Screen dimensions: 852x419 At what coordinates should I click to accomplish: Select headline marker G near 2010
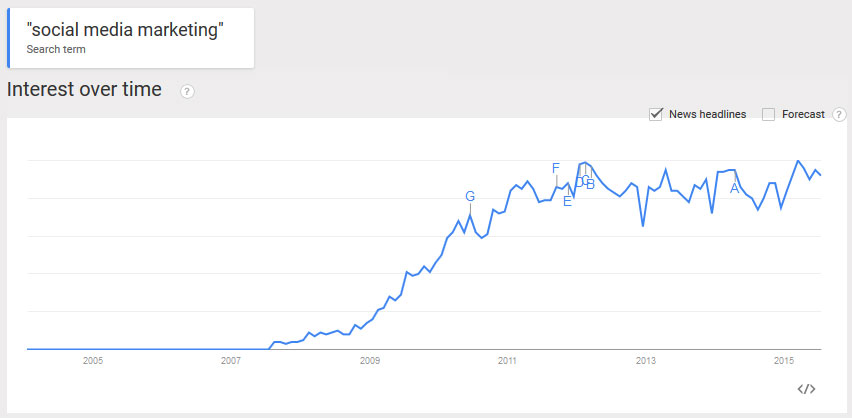point(470,196)
